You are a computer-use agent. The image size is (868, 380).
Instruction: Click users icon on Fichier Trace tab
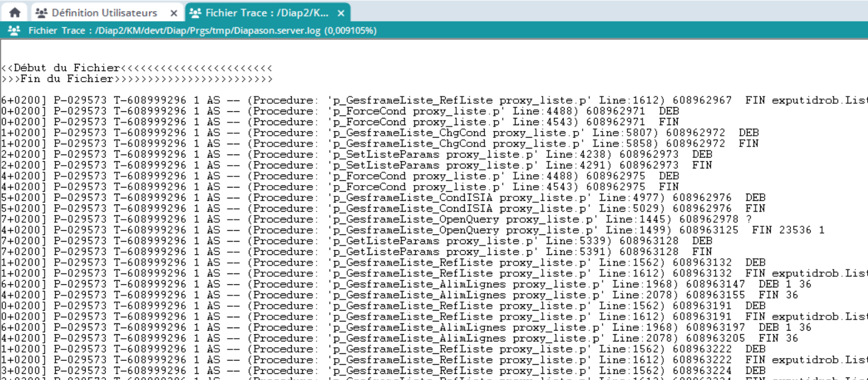coord(195,13)
